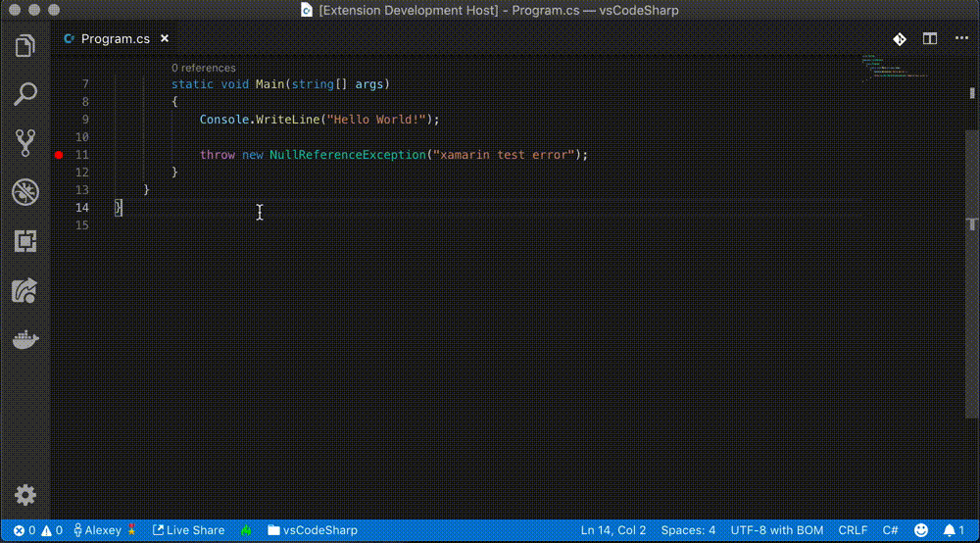The height and width of the screenshot is (543, 980).
Task: Click the throw keyword on line 11
Action: tap(218, 155)
